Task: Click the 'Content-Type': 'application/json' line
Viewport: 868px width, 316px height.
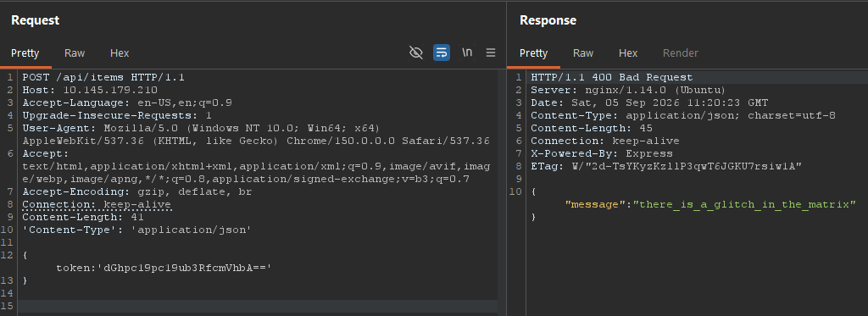Action: click(137, 230)
